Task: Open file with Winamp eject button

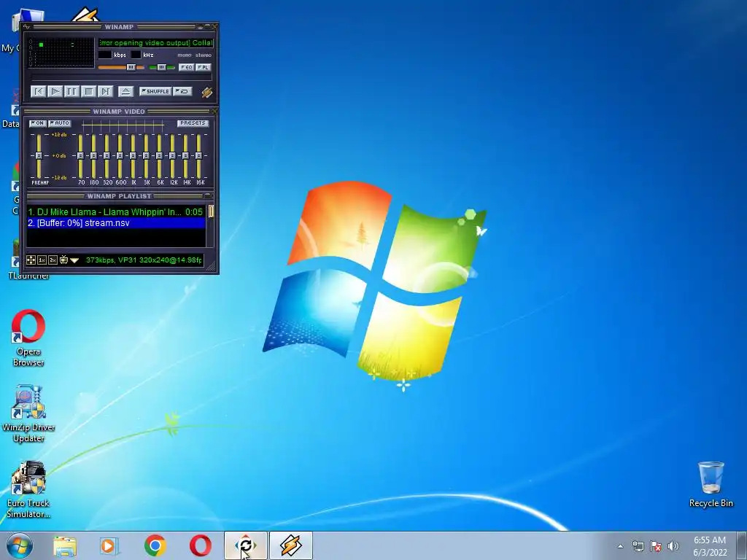Action: [125, 91]
